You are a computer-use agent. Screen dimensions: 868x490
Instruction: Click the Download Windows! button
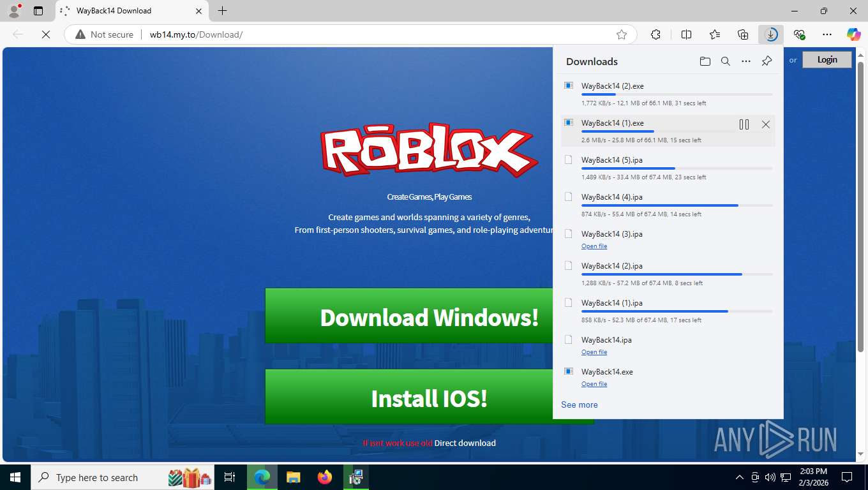coord(409,316)
